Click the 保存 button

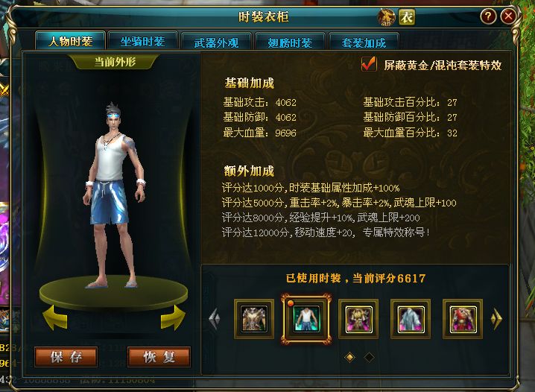click(66, 357)
